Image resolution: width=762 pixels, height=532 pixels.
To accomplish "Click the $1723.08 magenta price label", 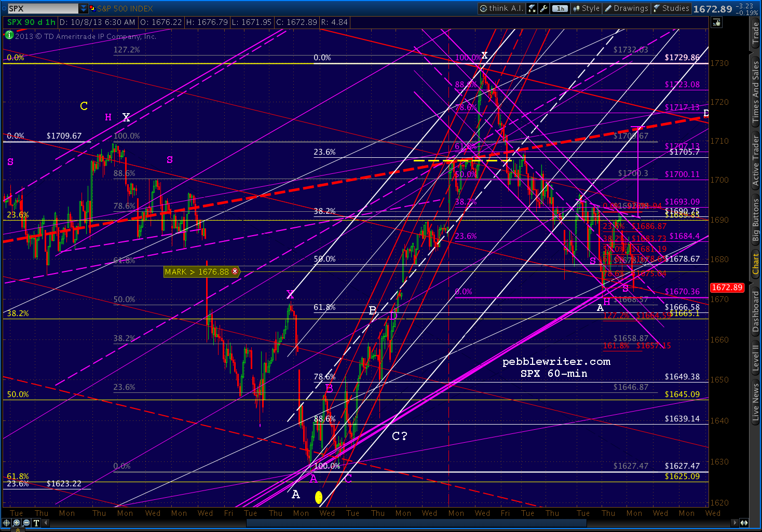I will point(682,85).
